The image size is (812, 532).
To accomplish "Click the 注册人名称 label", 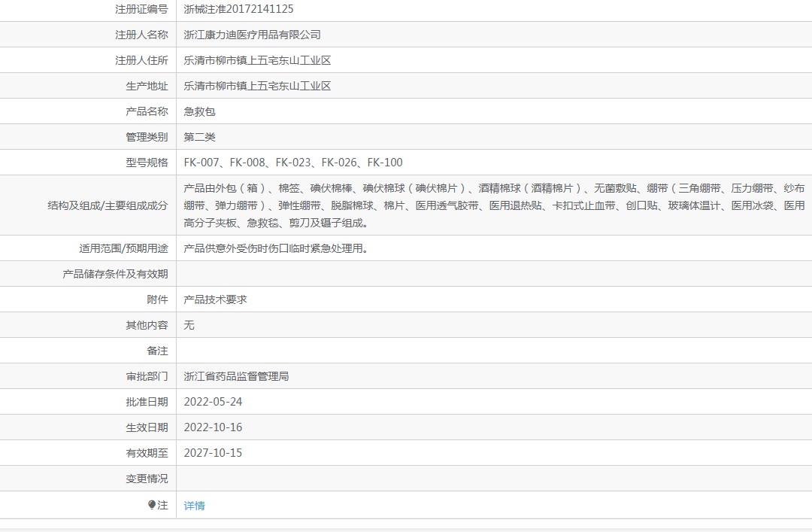I will tap(141, 35).
